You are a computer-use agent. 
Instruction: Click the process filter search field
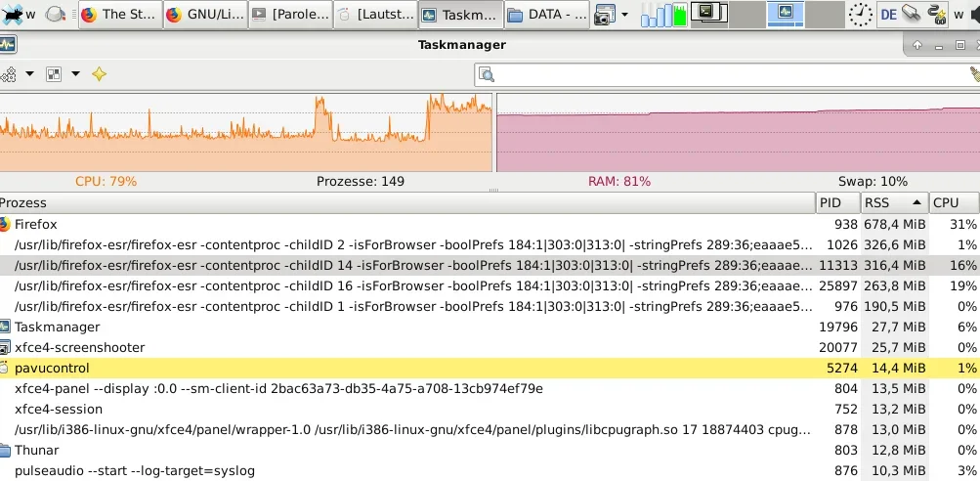click(727, 75)
